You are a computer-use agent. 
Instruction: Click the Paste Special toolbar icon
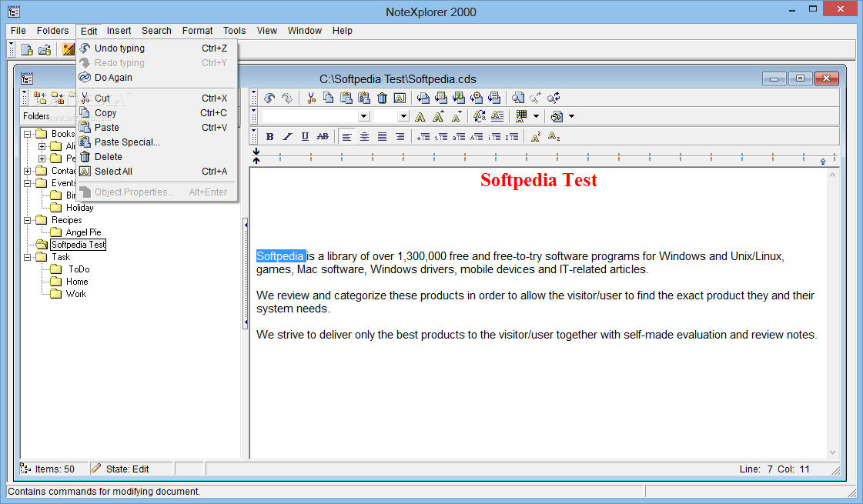click(x=364, y=98)
